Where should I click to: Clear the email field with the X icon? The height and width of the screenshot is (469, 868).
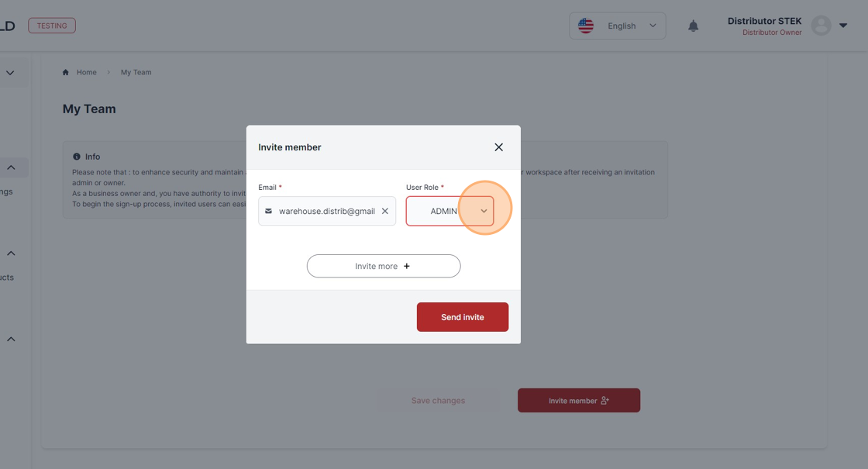[384, 211]
